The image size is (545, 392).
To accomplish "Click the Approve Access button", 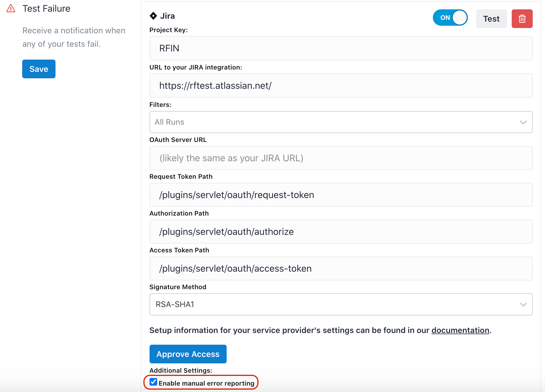I will 188,354.
